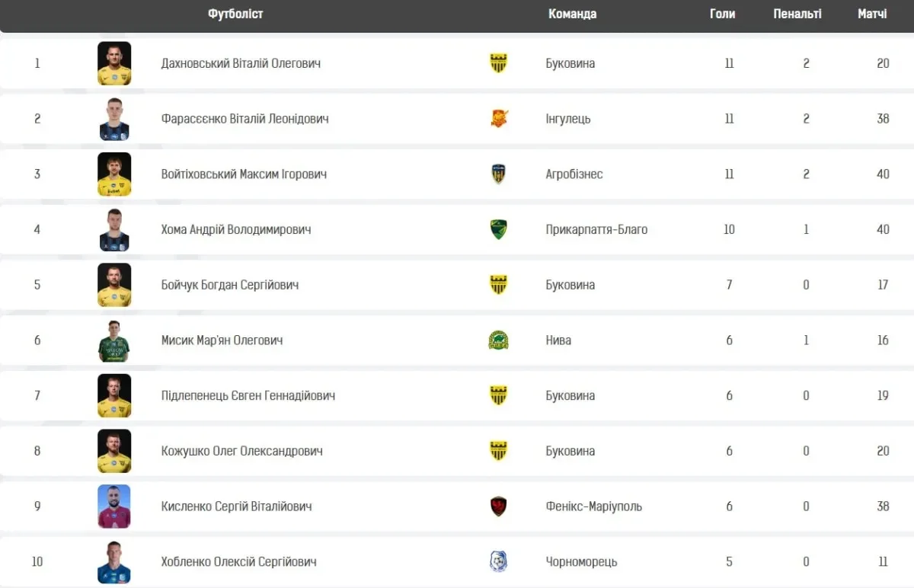Image resolution: width=914 pixels, height=588 pixels.
Task: Sort table by Голи column header
Action: point(722,14)
